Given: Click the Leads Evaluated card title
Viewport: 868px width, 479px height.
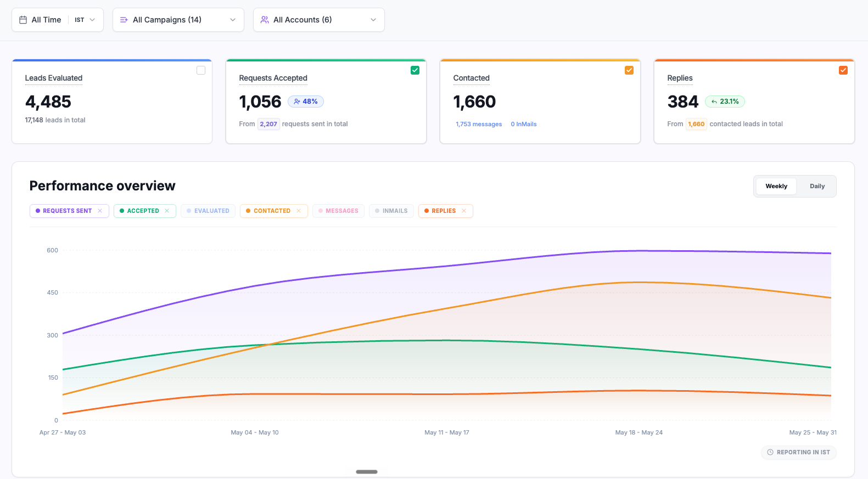Looking at the screenshot, I should tap(54, 78).
